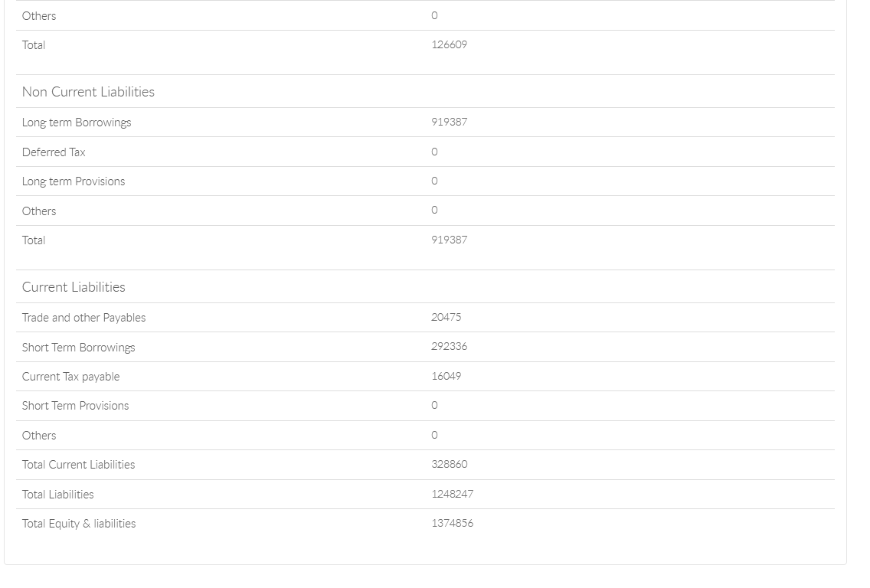Select the Long term Provisions label
The width and height of the screenshot is (870, 588).
[74, 181]
